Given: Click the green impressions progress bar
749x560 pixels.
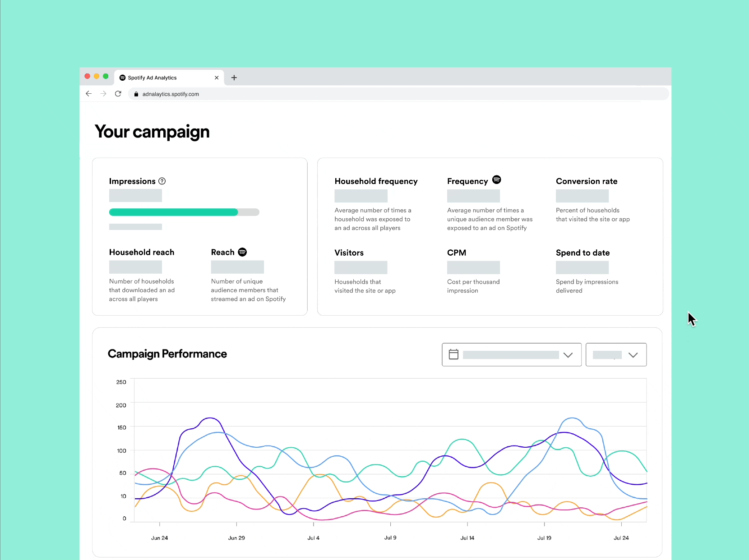Looking at the screenshot, I should (x=174, y=212).
